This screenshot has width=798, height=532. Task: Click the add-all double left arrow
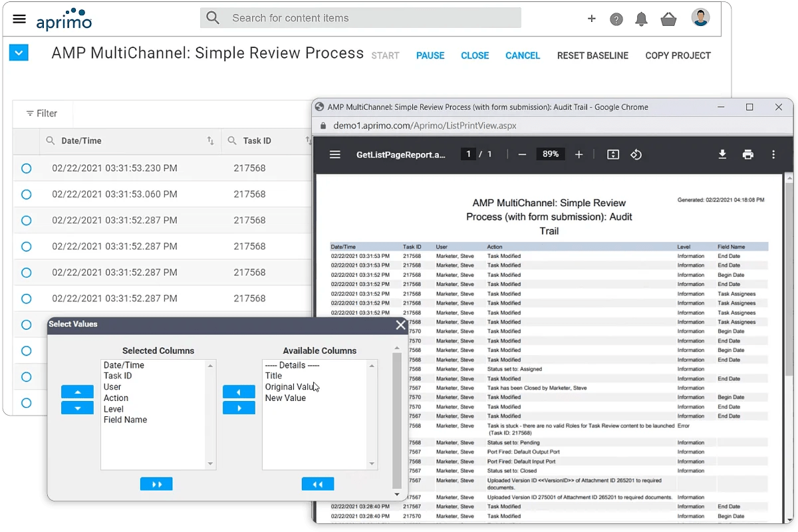(x=318, y=484)
